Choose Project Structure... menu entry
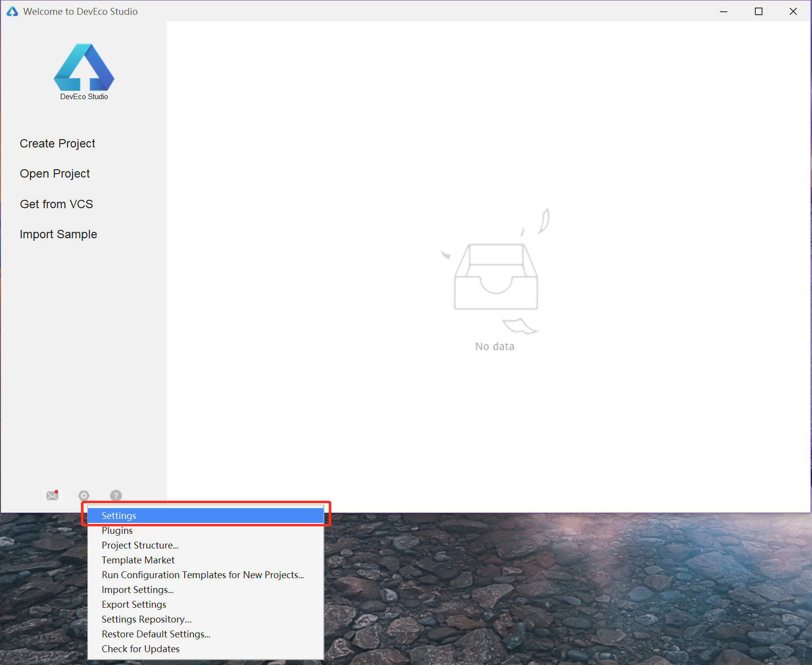The height and width of the screenshot is (665, 812). point(205,545)
